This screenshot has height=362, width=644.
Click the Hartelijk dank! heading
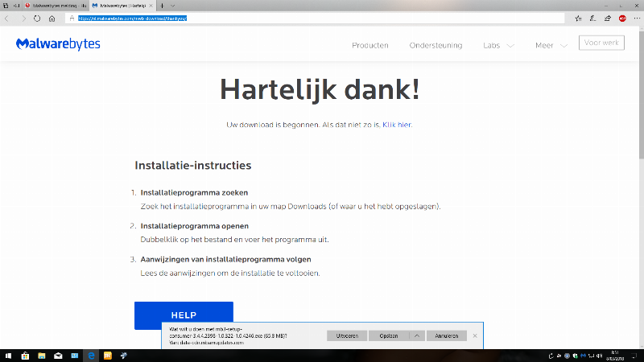[x=320, y=89]
